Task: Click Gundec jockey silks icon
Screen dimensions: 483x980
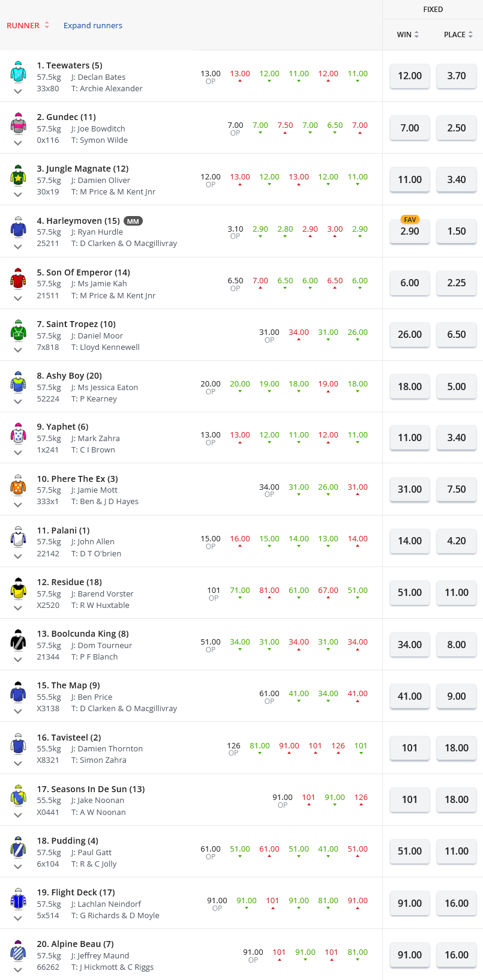Action: point(18,123)
